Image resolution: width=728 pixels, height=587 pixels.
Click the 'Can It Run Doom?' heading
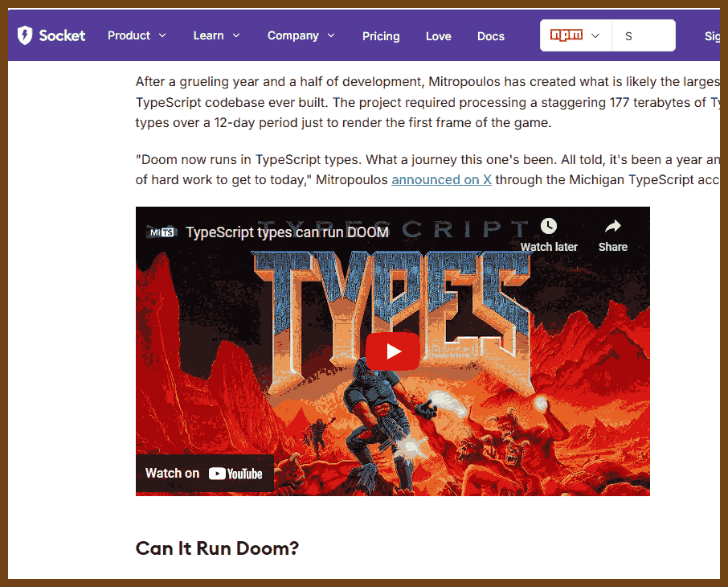(217, 548)
